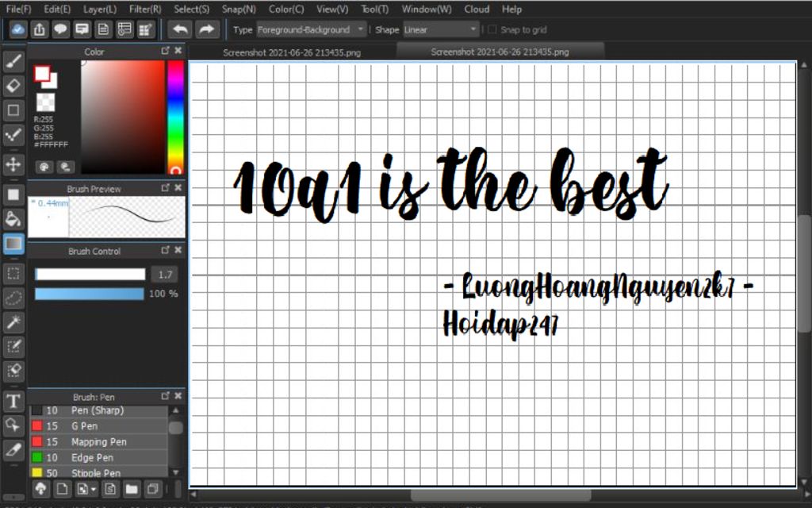The image size is (812, 508).
Task: Select the Text tool
Action: [13, 401]
